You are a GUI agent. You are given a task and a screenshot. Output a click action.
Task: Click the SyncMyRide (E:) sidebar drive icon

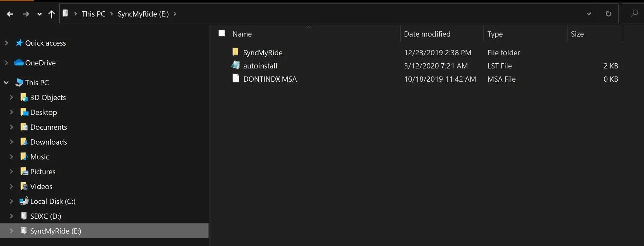[x=24, y=230]
